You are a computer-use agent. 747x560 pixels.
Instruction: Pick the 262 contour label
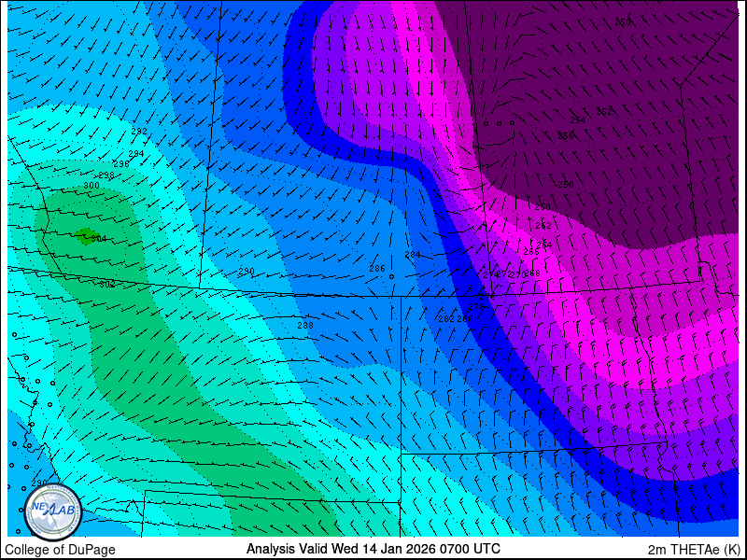point(543,225)
